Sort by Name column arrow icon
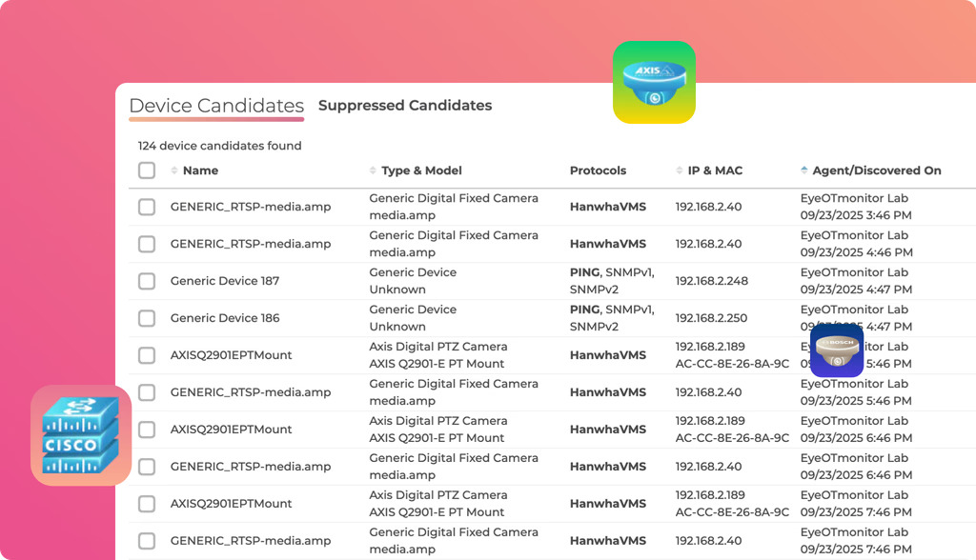976x560 pixels. click(174, 170)
